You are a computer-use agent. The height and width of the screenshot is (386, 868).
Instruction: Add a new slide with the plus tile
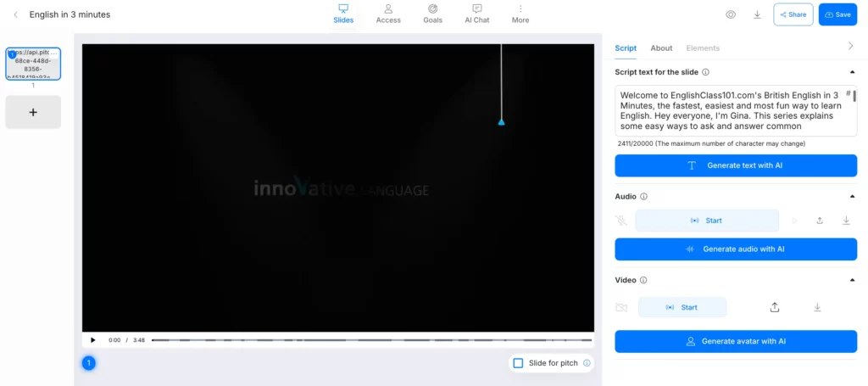pyautogui.click(x=33, y=112)
